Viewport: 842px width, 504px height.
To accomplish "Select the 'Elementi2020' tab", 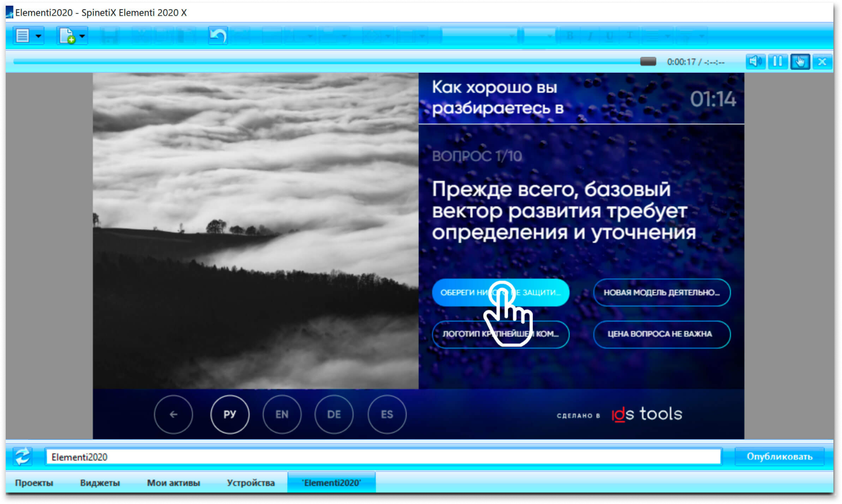I will [332, 483].
